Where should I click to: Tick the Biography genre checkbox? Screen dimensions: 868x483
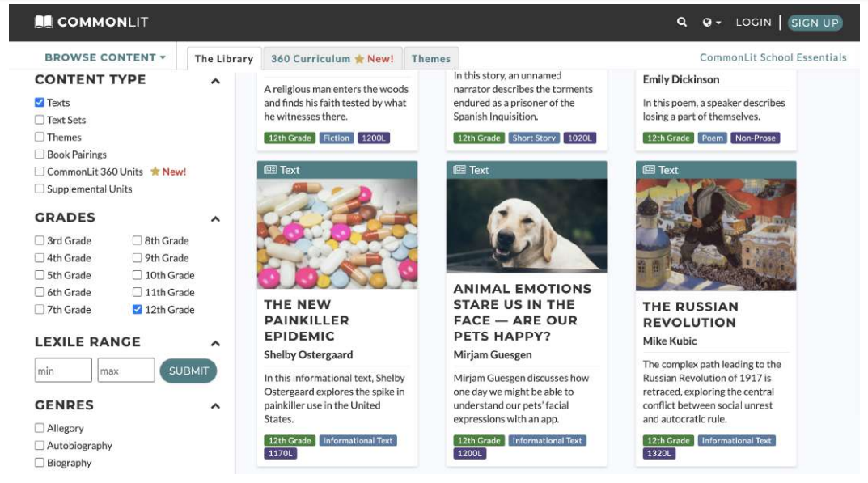point(40,463)
